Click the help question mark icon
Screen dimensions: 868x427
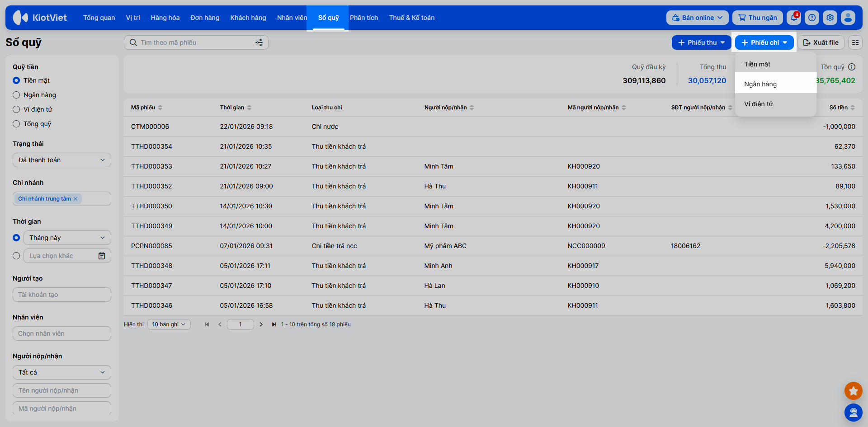click(x=812, y=18)
